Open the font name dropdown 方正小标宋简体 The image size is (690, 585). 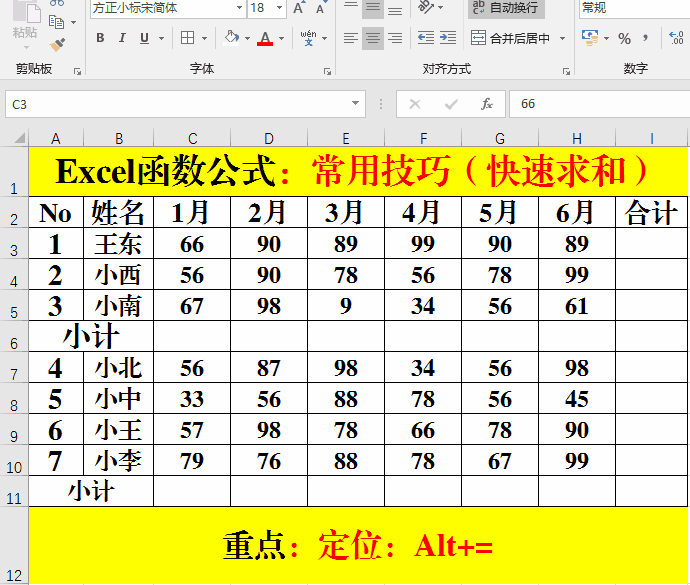(239, 7)
